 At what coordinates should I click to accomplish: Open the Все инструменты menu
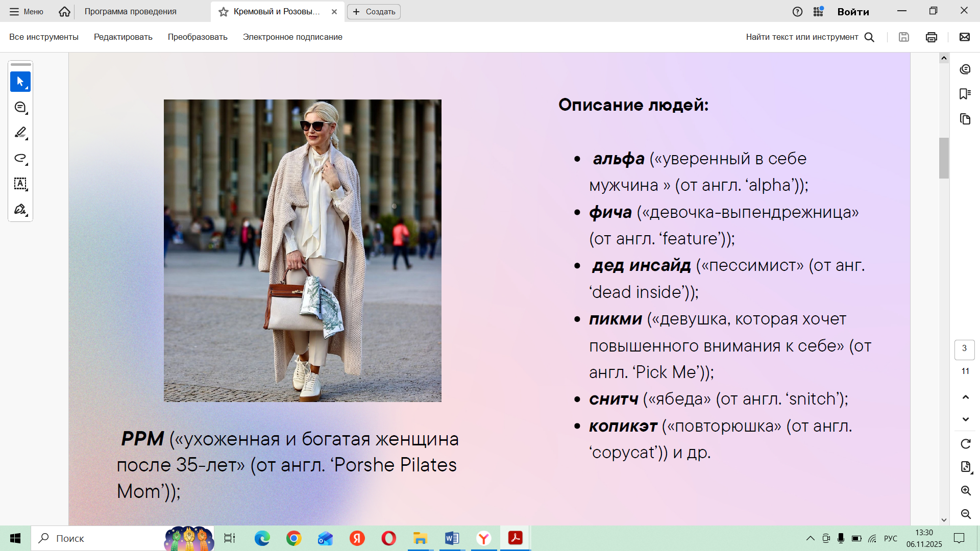click(44, 37)
